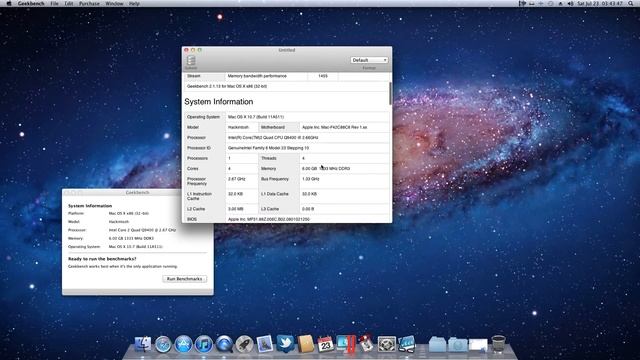640x360 pixels.
Task: Launch Safari from the dock
Action: (x=163, y=344)
